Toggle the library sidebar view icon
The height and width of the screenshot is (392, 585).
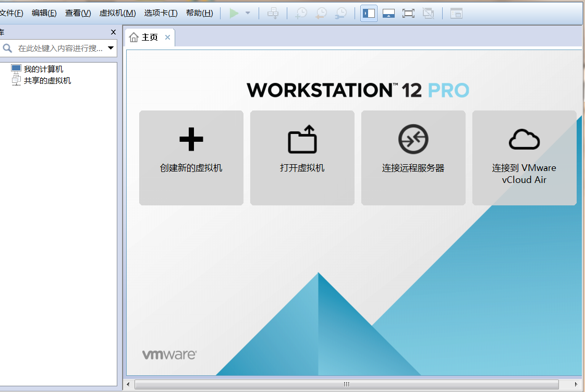click(x=369, y=14)
